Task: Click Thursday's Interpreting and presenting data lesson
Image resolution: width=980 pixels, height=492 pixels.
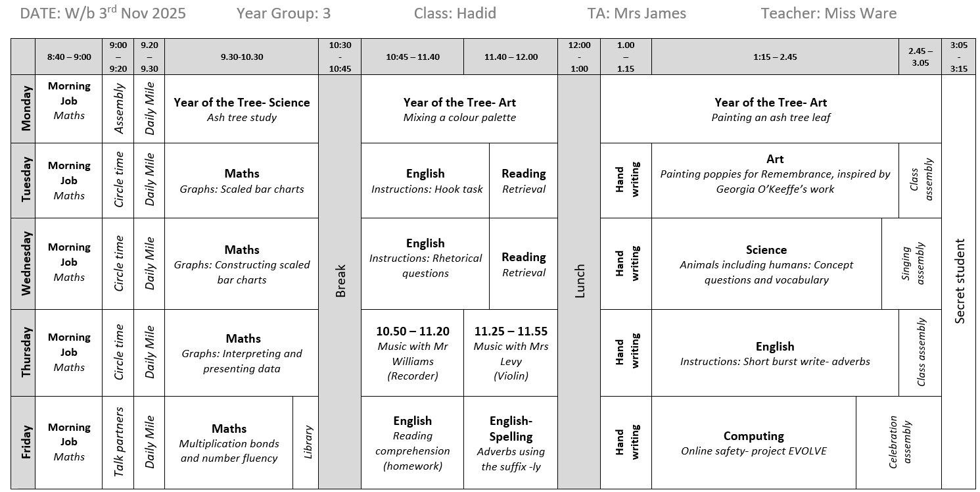Action: (241, 353)
